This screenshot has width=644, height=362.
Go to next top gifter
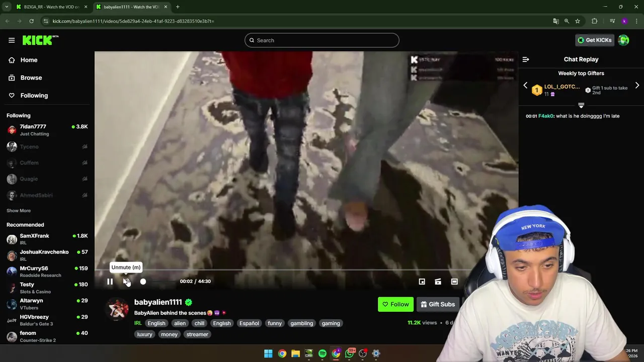[x=637, y=85]
